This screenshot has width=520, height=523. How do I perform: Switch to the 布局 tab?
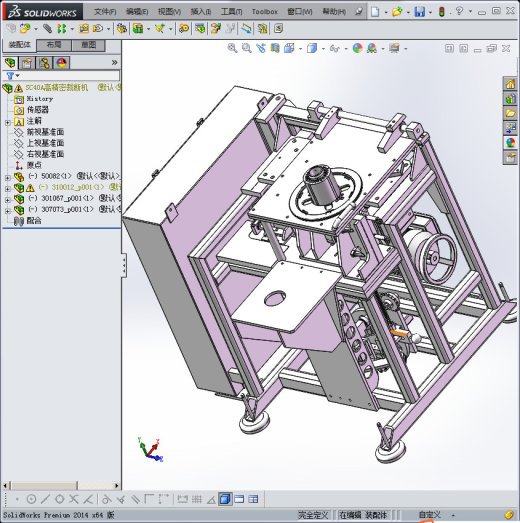tap(54, 45)
